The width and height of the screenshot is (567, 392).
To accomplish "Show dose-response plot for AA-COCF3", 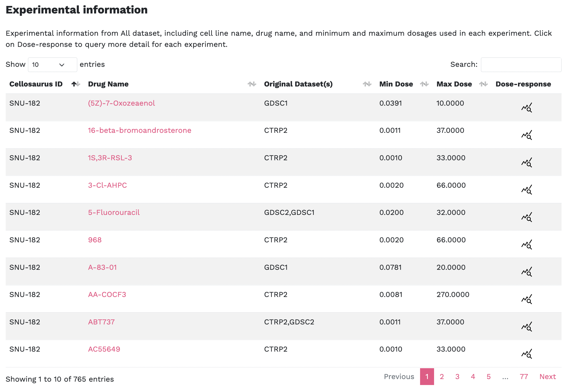I will (527, 299).
